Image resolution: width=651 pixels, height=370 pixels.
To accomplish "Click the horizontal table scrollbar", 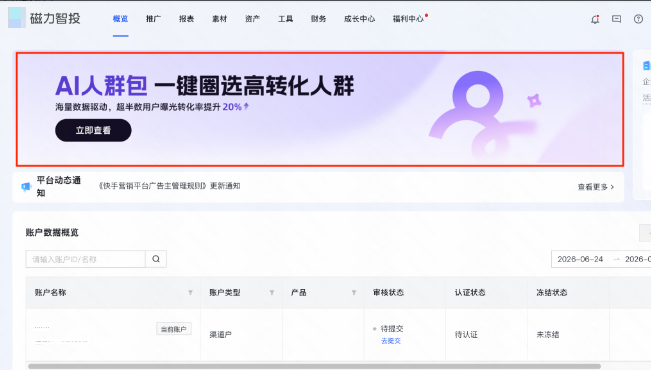I will click(314, 366).
